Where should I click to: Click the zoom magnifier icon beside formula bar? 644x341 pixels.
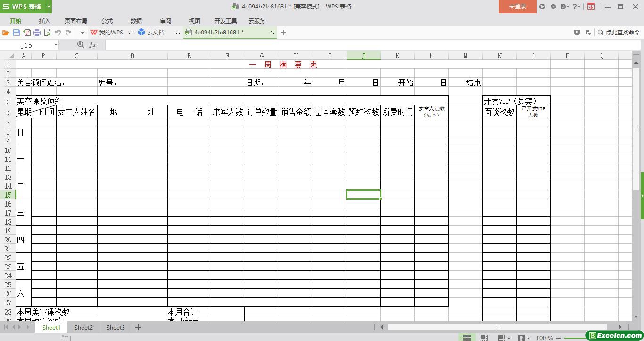point(80,45)
